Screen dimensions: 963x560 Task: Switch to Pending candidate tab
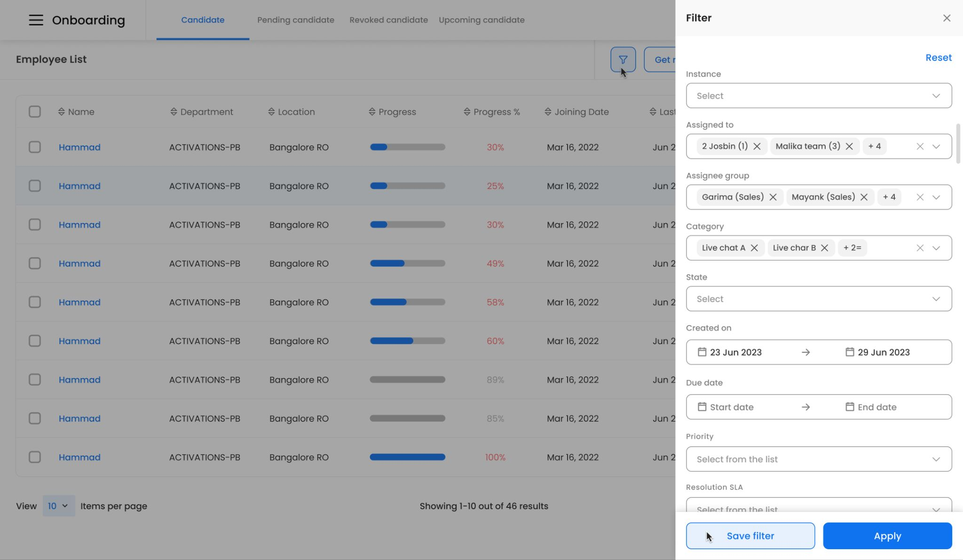point(295,20)
